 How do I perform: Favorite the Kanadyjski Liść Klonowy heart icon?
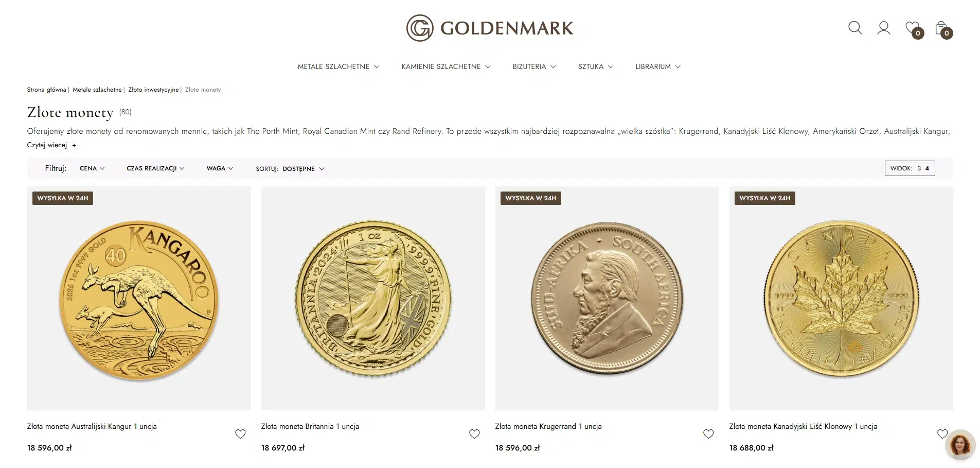point(943,434)
